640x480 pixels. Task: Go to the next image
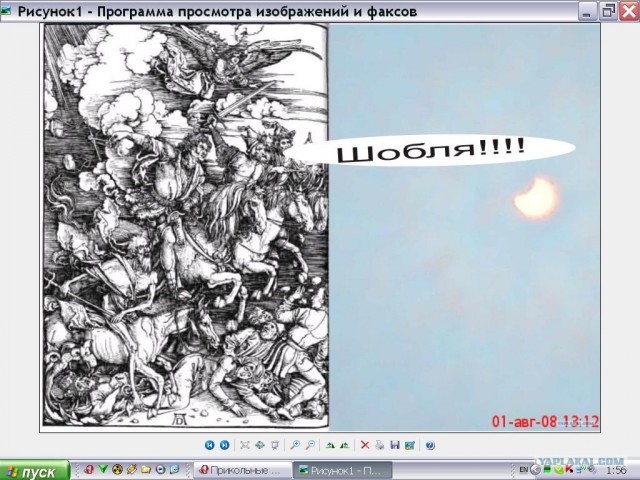click(224, 445)
